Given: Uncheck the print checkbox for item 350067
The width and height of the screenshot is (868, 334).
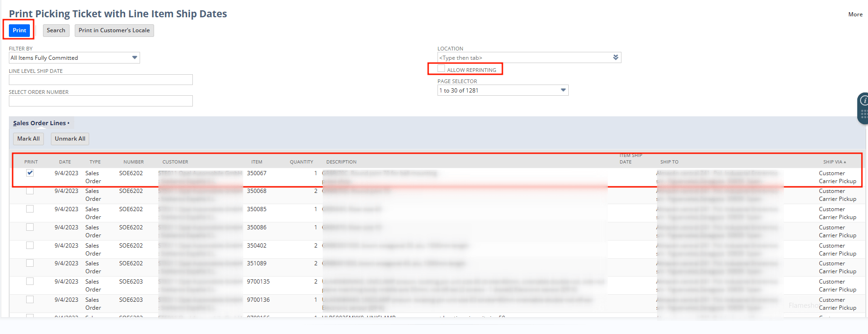Looking at the screenshot, I should [30, 173].
